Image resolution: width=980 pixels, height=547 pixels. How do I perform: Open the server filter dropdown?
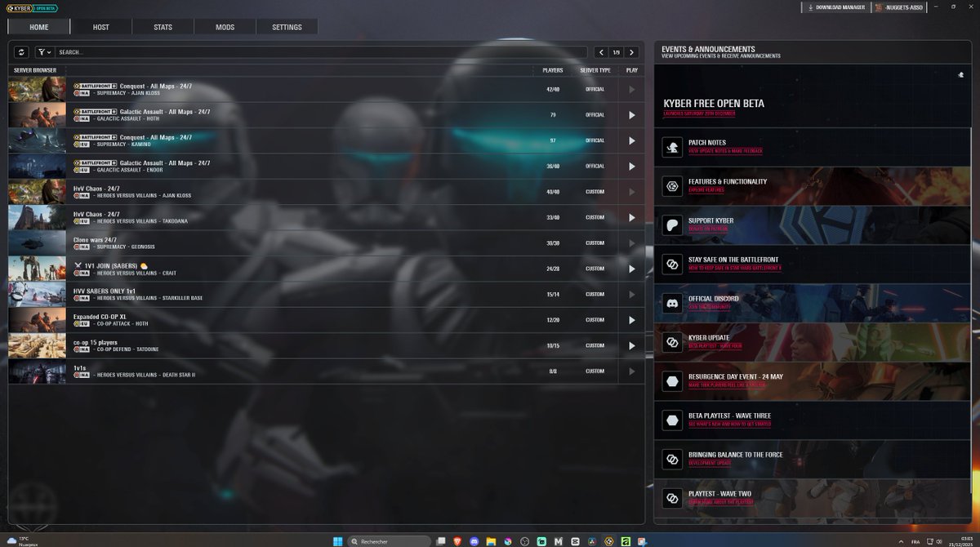coord(44,52)
